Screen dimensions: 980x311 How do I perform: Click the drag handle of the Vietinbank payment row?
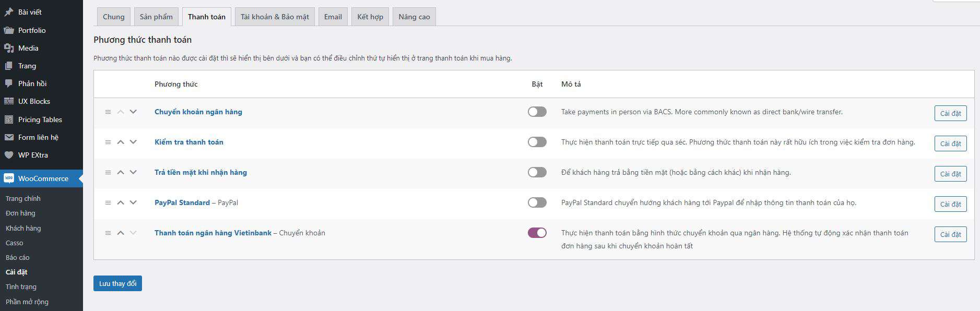(108, 233)
